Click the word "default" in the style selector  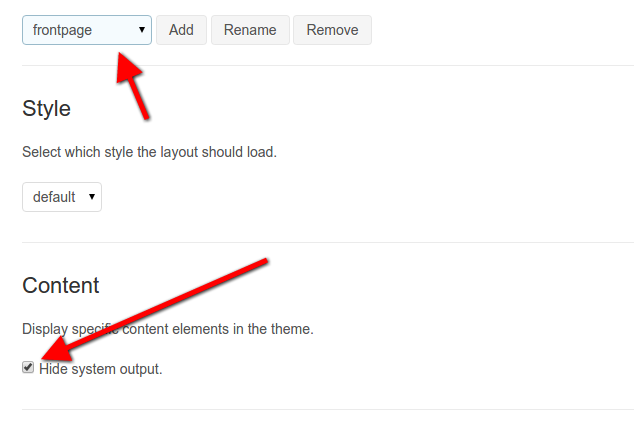coord(54,197)
